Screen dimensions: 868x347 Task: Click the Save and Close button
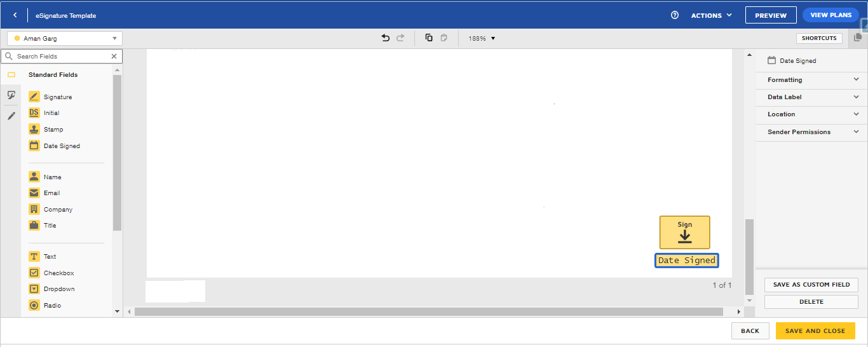pos(815,331)
